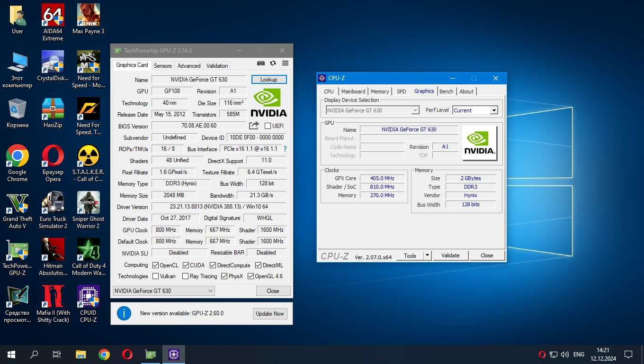Select CPUID CPU-Z desktop icon
The height and width of the screenshot is (364, 644).
click(x=89, y=304)
